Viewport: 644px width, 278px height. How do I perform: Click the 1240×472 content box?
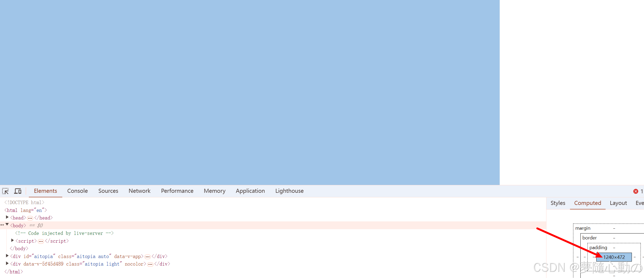click(x=614, y=257)
